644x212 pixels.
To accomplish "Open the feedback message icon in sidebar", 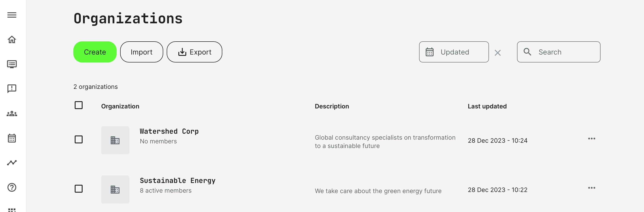I will pos(12,89).
